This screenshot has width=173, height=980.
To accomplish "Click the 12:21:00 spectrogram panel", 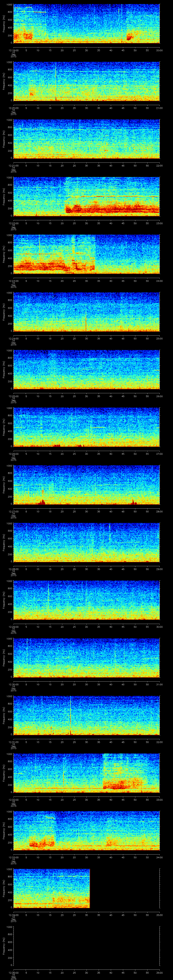I will (x=86, y=139).
